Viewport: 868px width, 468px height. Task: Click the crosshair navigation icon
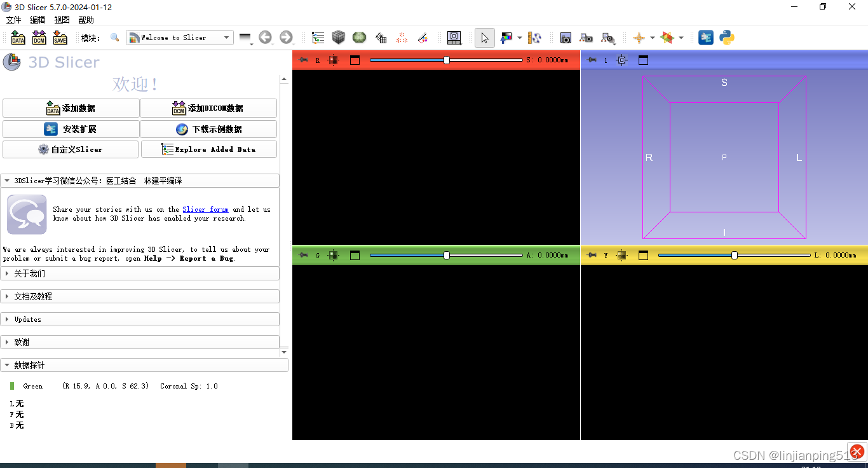[639, 38]
